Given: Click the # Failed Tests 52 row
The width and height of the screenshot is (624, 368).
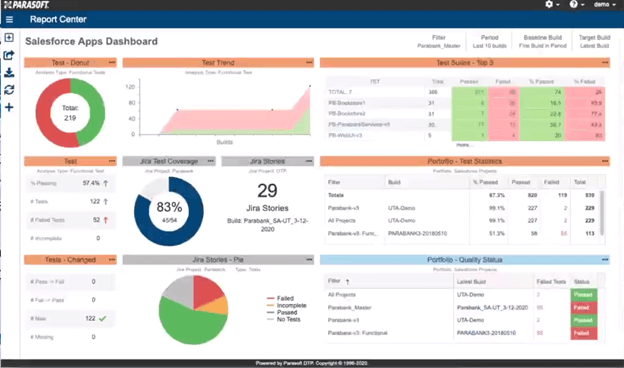Looking at the screenshot, I should tap(70, 220).
